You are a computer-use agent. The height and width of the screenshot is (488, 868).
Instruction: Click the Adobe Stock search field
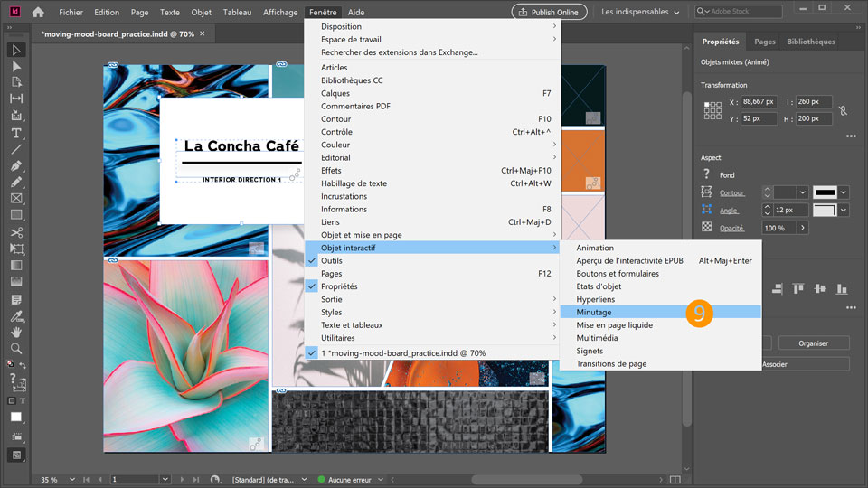coord(739,11)
